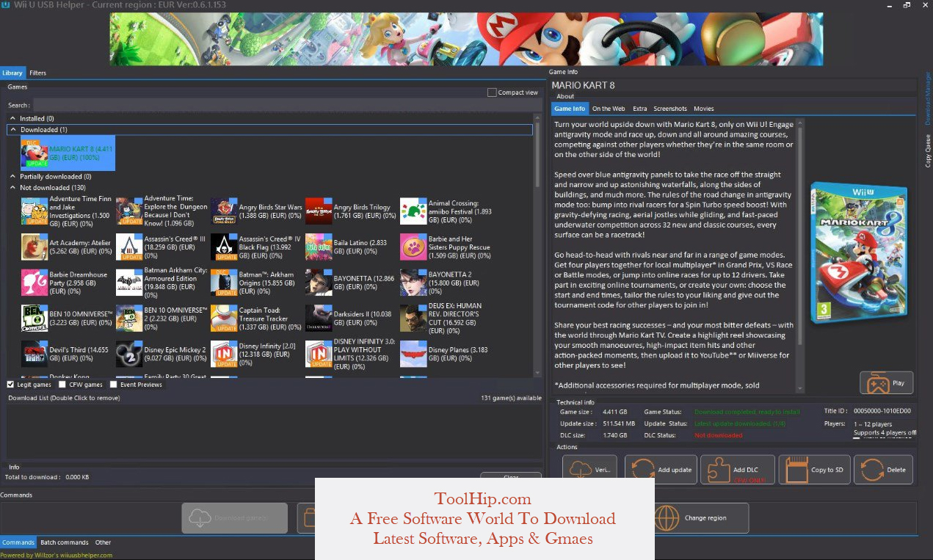The image size is (933, 560).
Task: Collapse the Downloaded (1) group
Action: tap(12, 130)
